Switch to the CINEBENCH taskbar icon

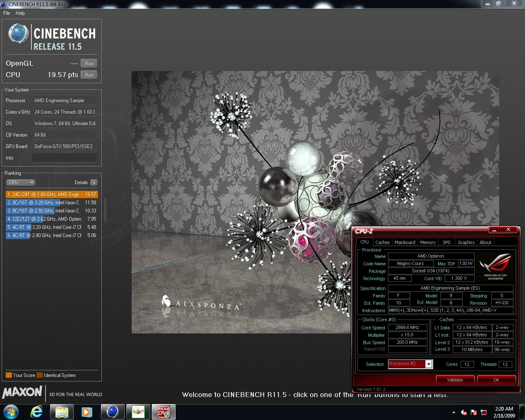(x=112, y=411)
